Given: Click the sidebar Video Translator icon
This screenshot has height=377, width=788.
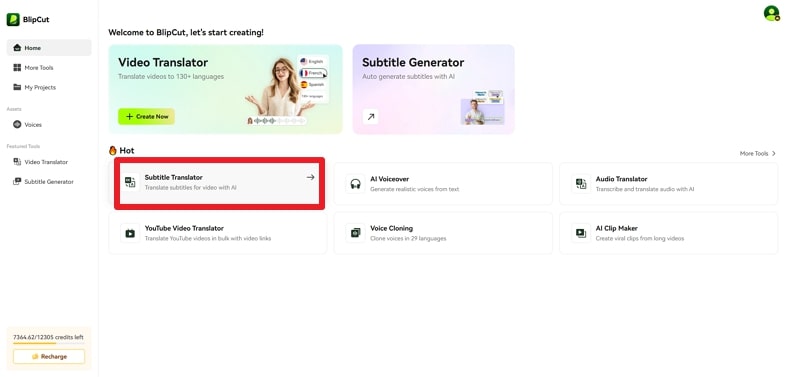Looking at the screenshot, I should [x=17, y=162].
